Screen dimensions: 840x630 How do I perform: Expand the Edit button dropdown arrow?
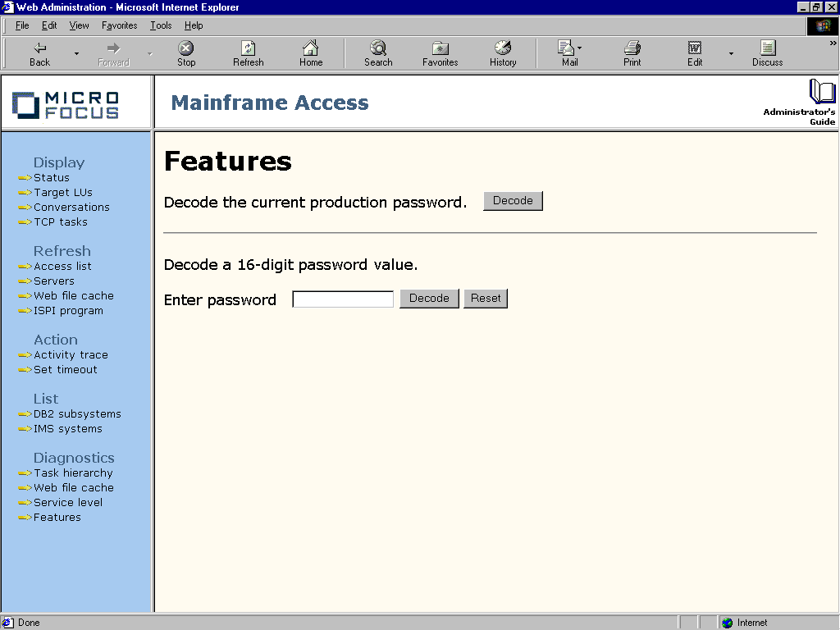click(731, 54)
